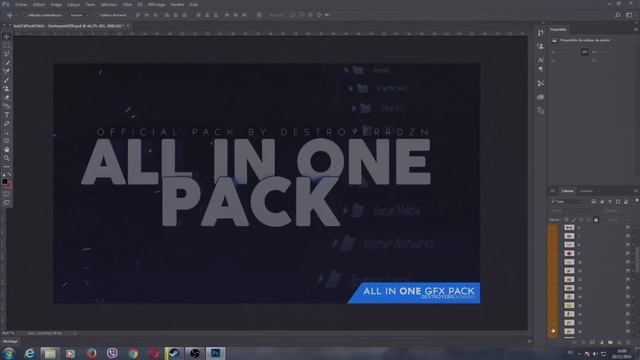Filter layers by pixel layers icon
The width and height of the screenshot is (640, 360).
point(594,202)
